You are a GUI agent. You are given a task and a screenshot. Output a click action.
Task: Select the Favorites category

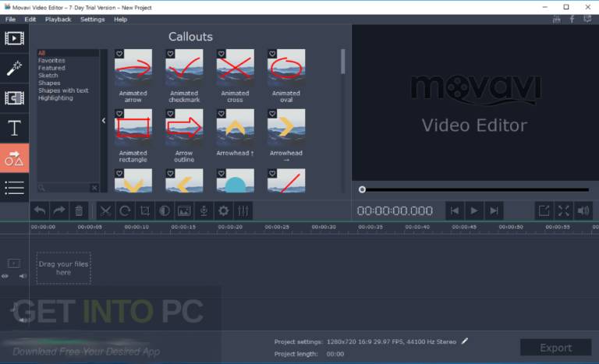pos(51,60)
